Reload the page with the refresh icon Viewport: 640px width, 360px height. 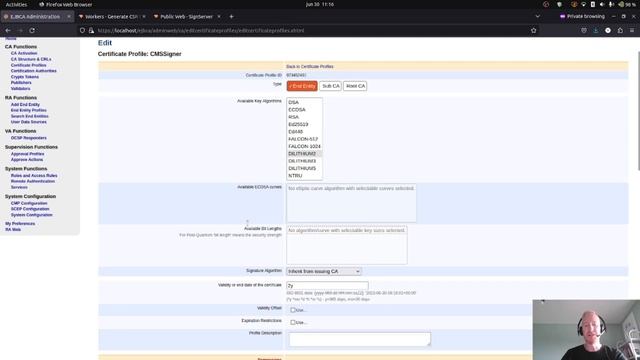tap(32, 31)
